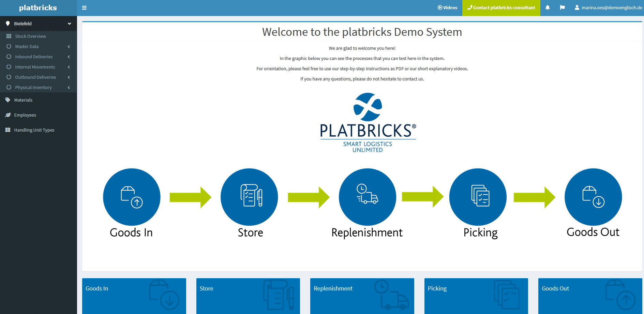The width and height of the screenshot is (644, 314).
Task: Click the Picking checklist circle icon
Action: [x=478, y=197]
